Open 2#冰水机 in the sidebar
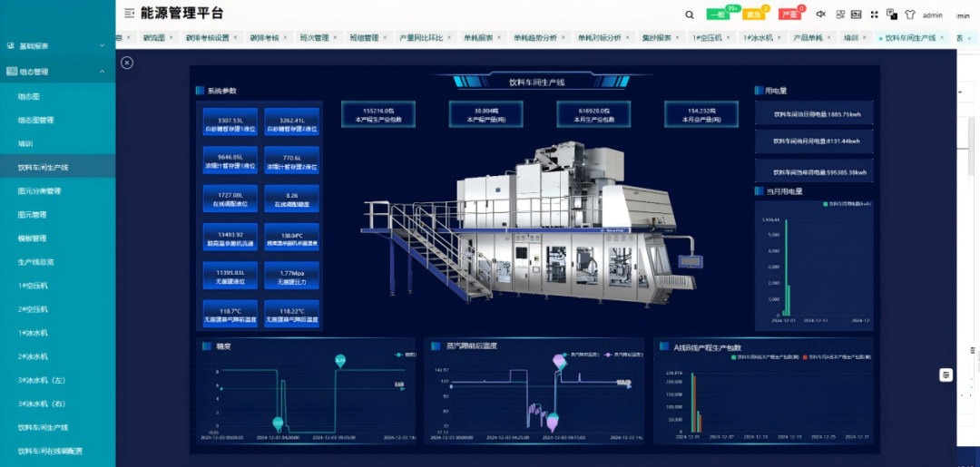This screenshot has height=467, width=980. coord(33,356)
